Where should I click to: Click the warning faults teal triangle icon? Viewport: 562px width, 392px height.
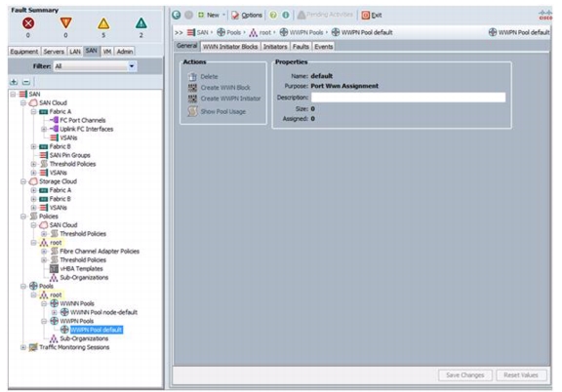point(141,23)
